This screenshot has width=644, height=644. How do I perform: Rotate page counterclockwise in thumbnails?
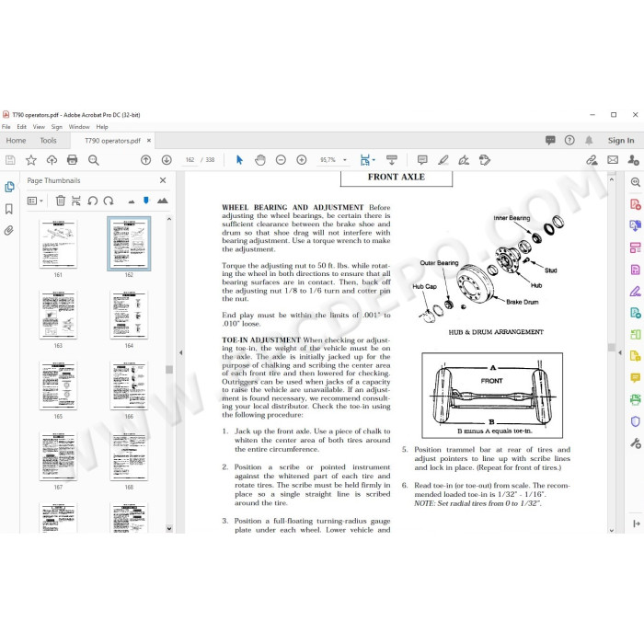click(92, 201)
